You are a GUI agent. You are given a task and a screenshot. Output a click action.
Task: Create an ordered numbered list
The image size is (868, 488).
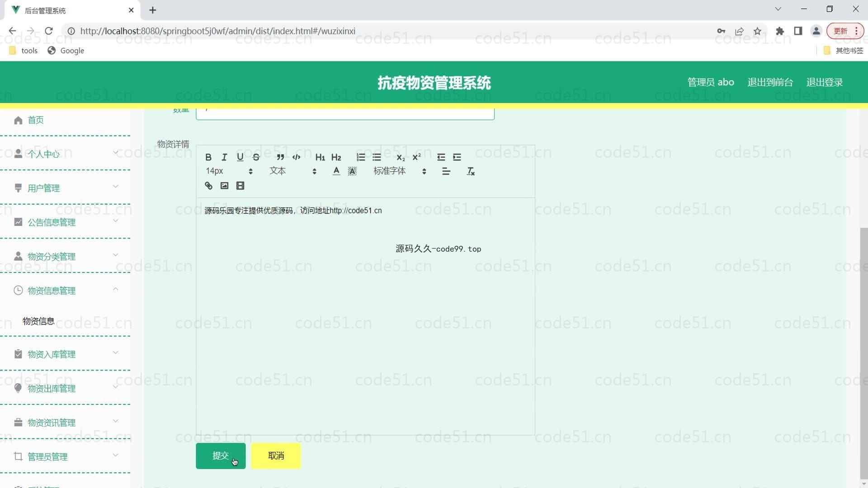[360, 157]
